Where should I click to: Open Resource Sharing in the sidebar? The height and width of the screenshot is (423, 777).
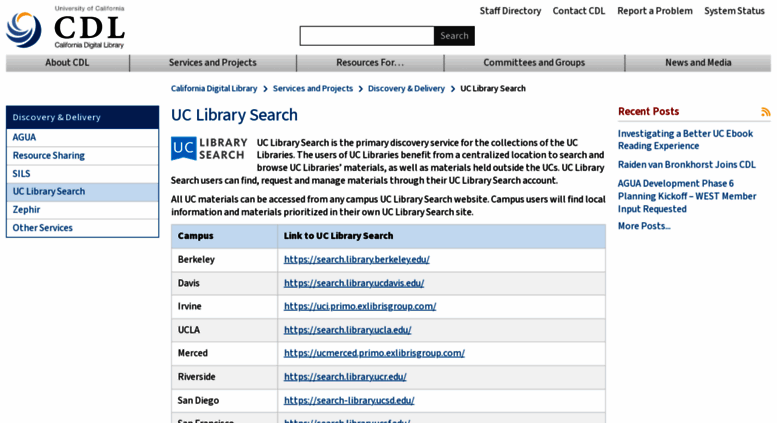(x=82, y=156)
